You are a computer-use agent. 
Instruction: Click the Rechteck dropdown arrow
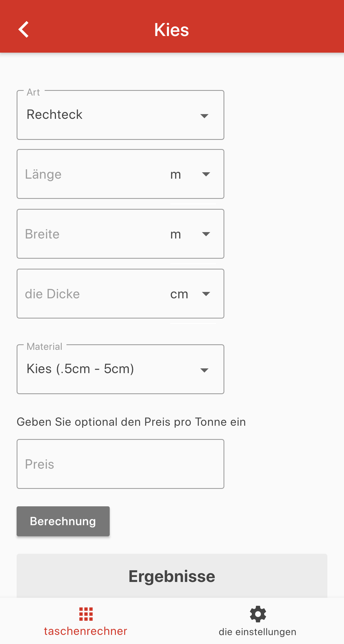click(x=204, y=116)
